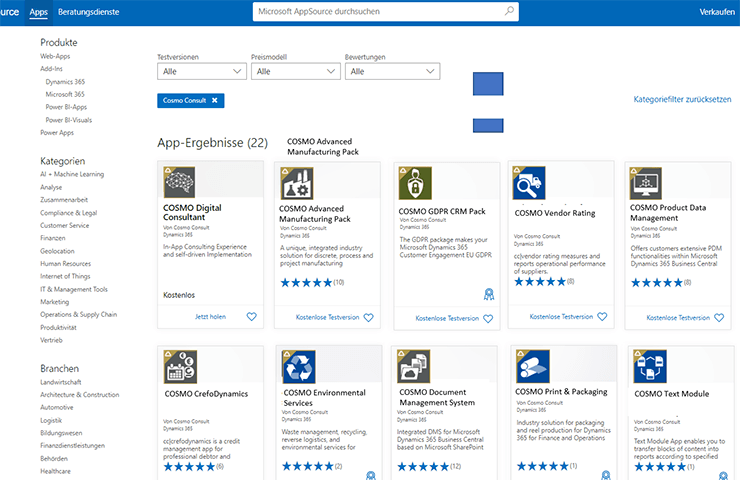This screenshot has width=740, height=480.
Task: Open COSMO Environmental Services recycling icon
Action: pyautogui.click(x=297, y=366)
